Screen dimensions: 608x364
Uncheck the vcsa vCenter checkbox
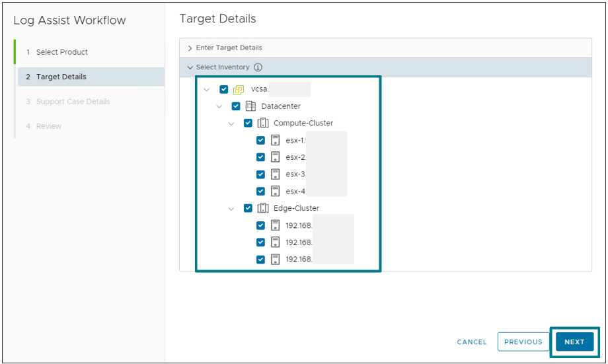[223, 90]
